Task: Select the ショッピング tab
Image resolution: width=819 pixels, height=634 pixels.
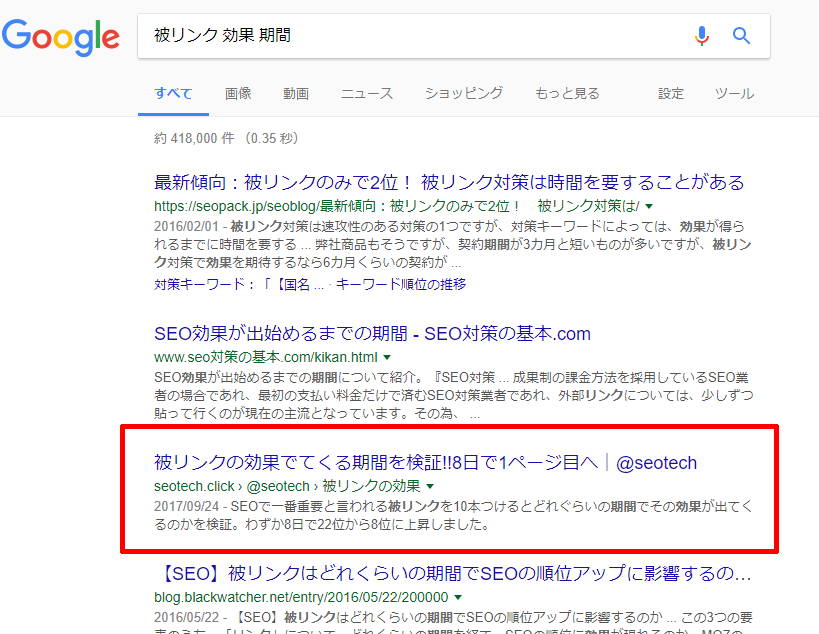Action: (x=462, y=92)
